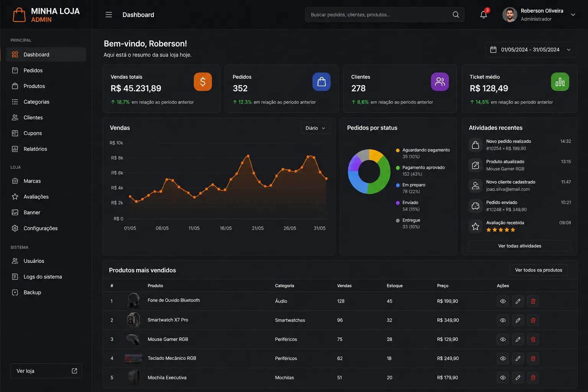
Task: Open the notifications bell icon
Action: tap(483, 15)
